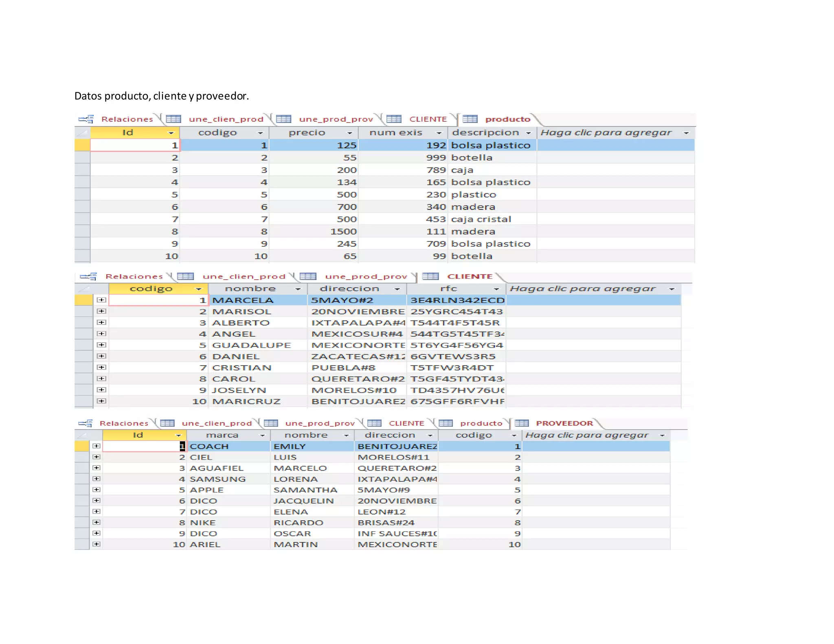Open rfc column dropdown arrow
The image size is (834, 644).
[496, 289]
